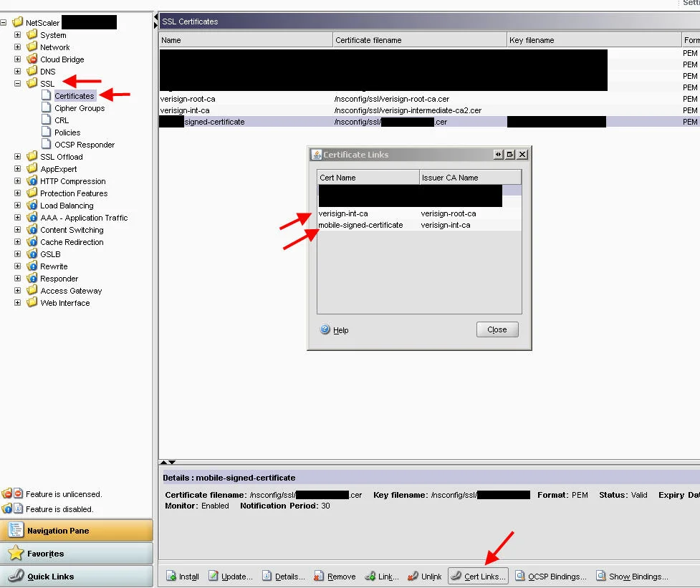This screenshot has width=700, height=588.
Task: Click the Rewrite folder icon
Action: click(x=32, y=266)
